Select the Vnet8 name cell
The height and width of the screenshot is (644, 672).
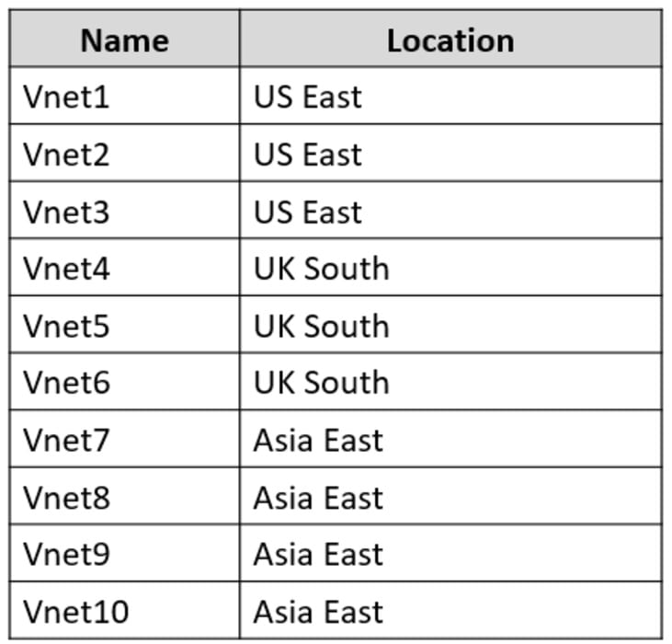point(66,498)
